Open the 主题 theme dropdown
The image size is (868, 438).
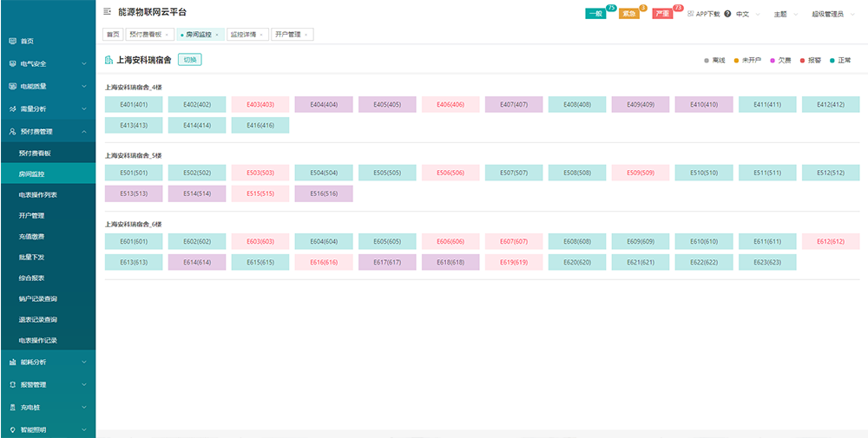point(785,14)
